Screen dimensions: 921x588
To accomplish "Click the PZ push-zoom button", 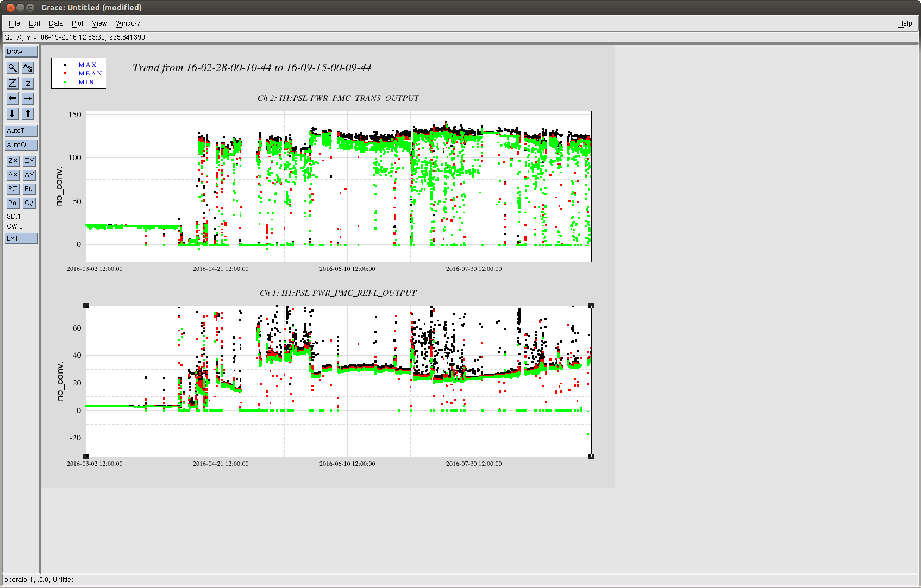I will pyautogui.click(x=13, y=189).
